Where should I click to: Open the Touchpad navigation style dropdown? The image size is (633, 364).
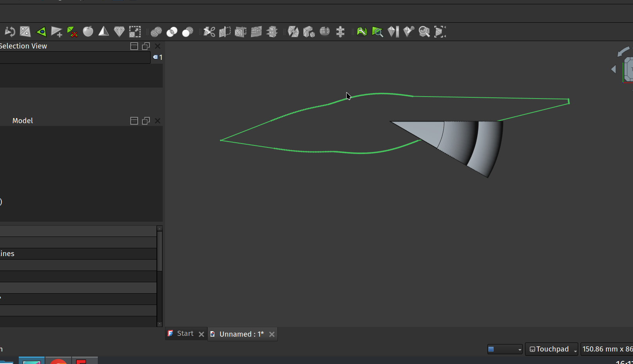tap(552, 349)
